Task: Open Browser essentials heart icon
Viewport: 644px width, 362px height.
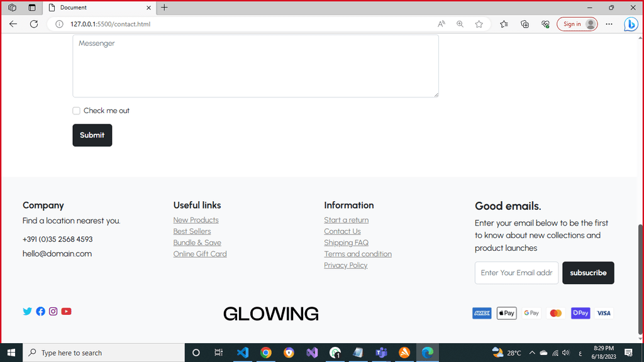Action: [545, 25]
